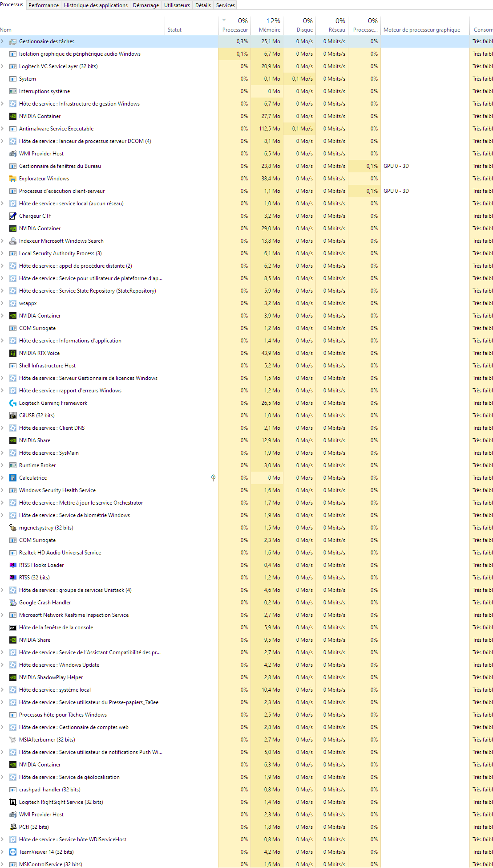Click the RTSS Hooks Loader icon
The height and width of the screenshot is (868, 493).
[x=13, y=565]
